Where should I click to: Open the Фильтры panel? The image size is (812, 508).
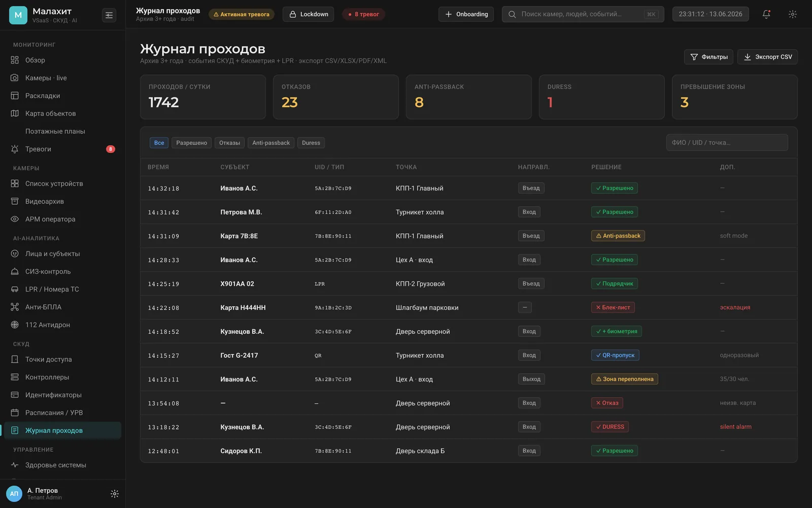click(709, 57)
